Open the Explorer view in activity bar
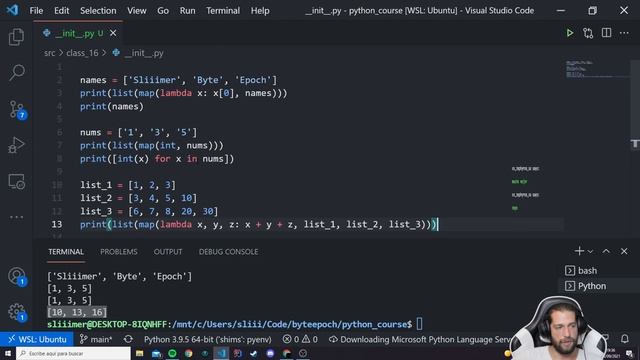Viewport: 640px width, 360px height. coord(16,37)
